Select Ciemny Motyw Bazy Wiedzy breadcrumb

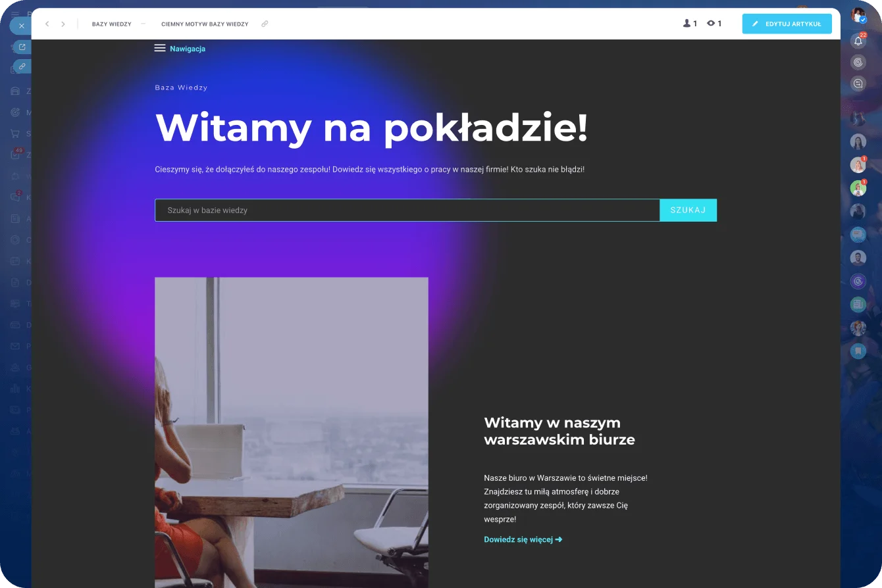(x=205, y=24)
